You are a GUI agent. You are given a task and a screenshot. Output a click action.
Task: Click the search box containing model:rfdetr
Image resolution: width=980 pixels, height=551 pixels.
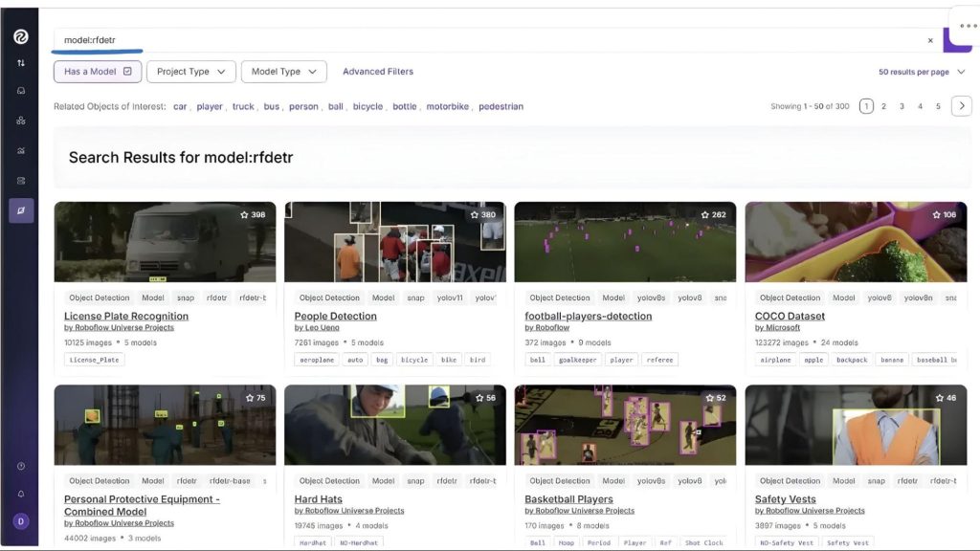pyautogui.click(x=479, y=40)
